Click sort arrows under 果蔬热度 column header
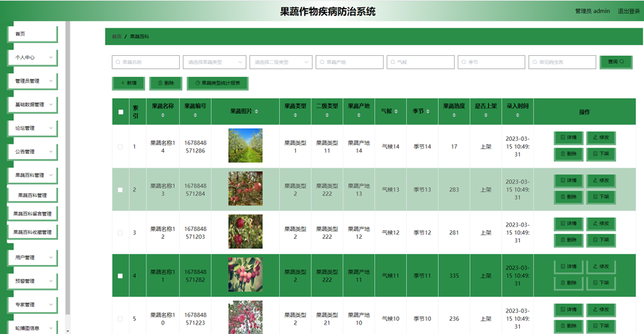This screenshot has height=334, width=644. click(454, 115)
